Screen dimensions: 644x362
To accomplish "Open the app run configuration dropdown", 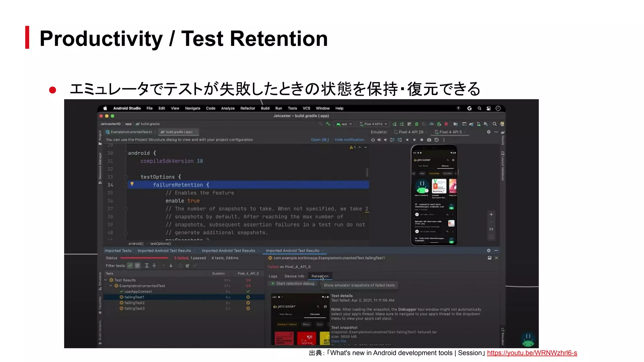I will (344, 124).
